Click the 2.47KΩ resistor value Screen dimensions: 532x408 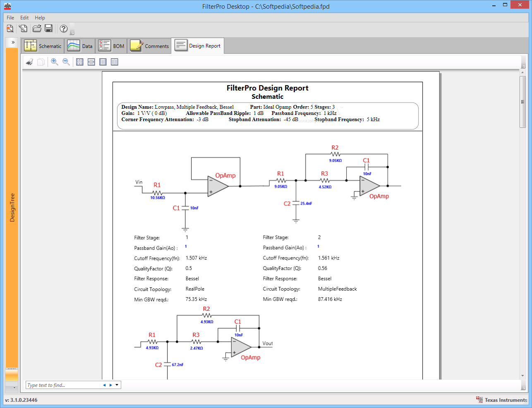197,348
